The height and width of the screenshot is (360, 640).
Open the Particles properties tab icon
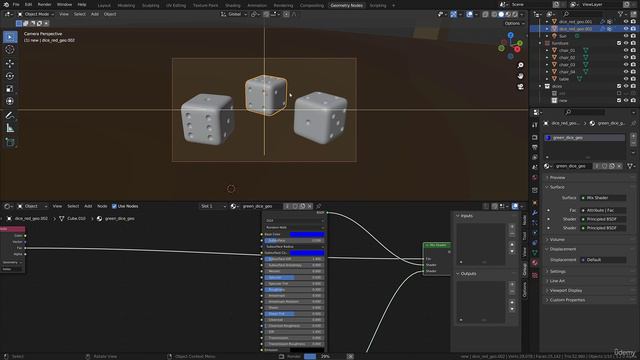pyautogui.click(x=535, y=223)
